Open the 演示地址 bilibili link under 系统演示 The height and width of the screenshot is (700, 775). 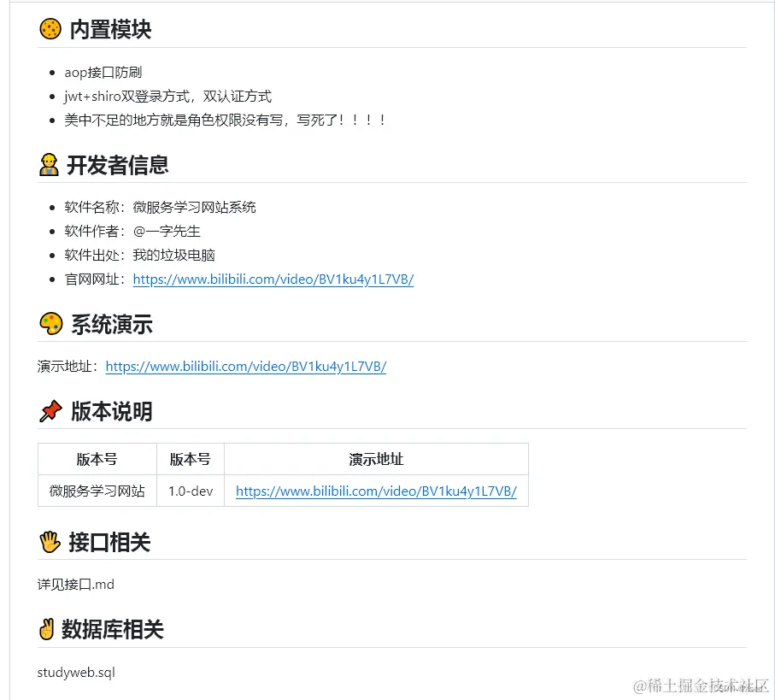click(245, 367)
